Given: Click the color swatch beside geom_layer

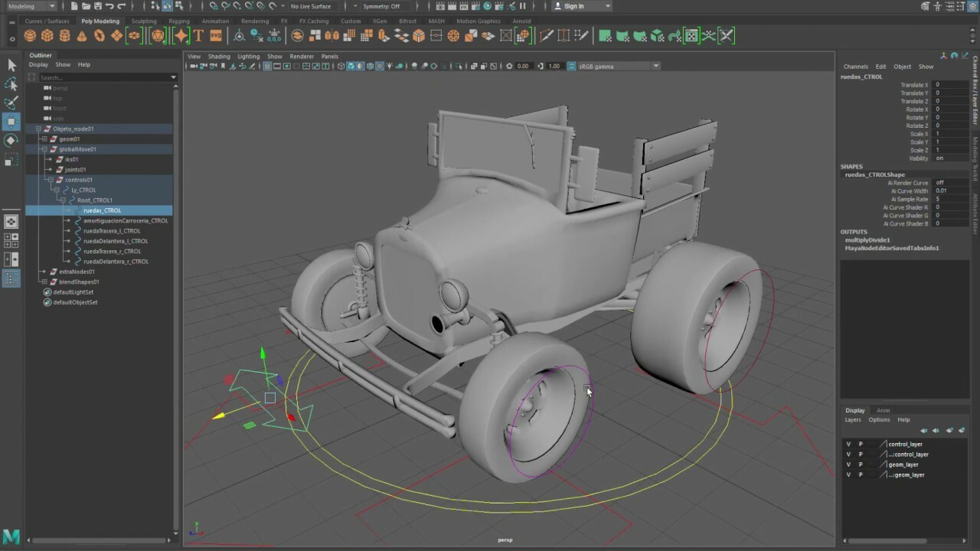Looking at the screenshot, I should pyautogui.click(x=871, y=464).
